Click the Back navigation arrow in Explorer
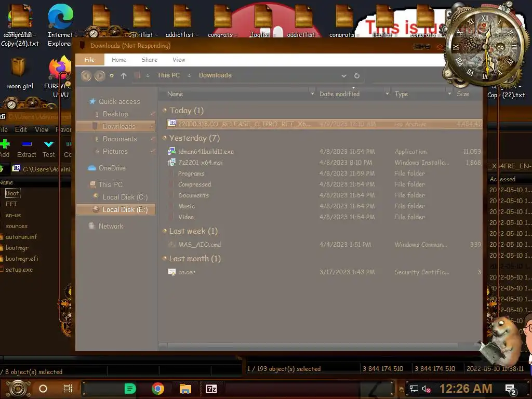Image resolution: width=532 pixels, height=399 pixels. [86, 75]
